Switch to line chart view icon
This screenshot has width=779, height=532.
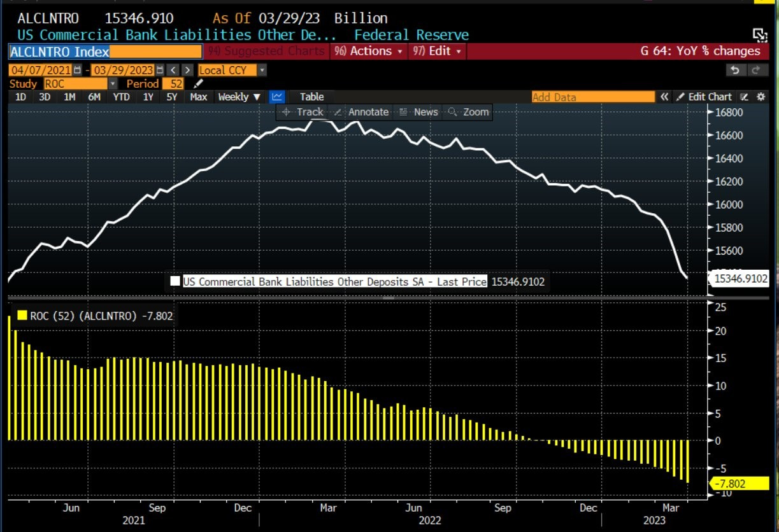point(276,97)
